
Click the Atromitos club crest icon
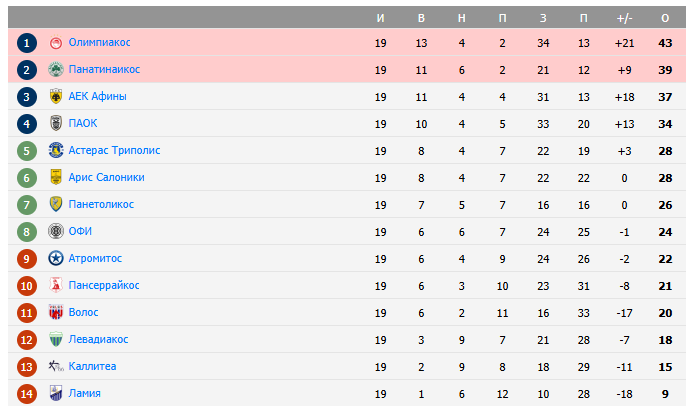point(56,258)
